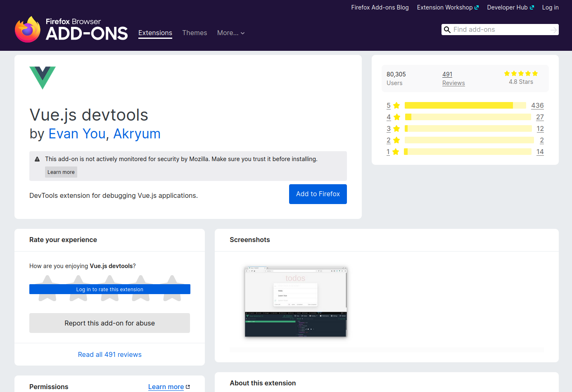The width and height of the screenshot is (572, 392).
Task: Click the Vue.js devtools logo icon
Action: click(43, 78)
